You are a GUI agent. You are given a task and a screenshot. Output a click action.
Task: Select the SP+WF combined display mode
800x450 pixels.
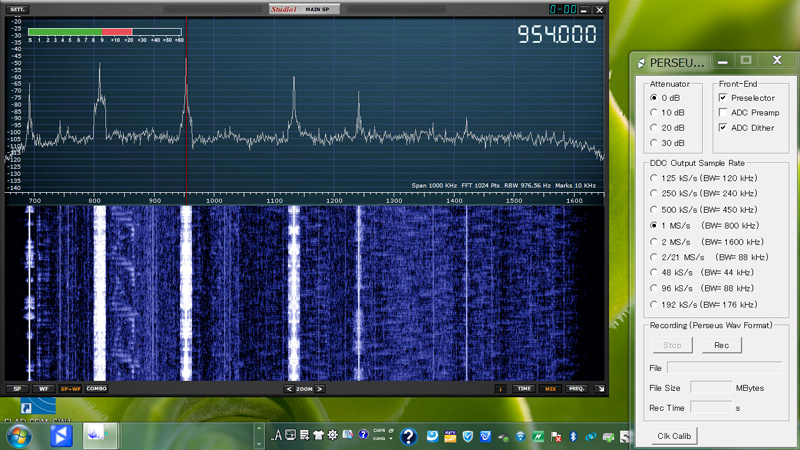point(70,389)
